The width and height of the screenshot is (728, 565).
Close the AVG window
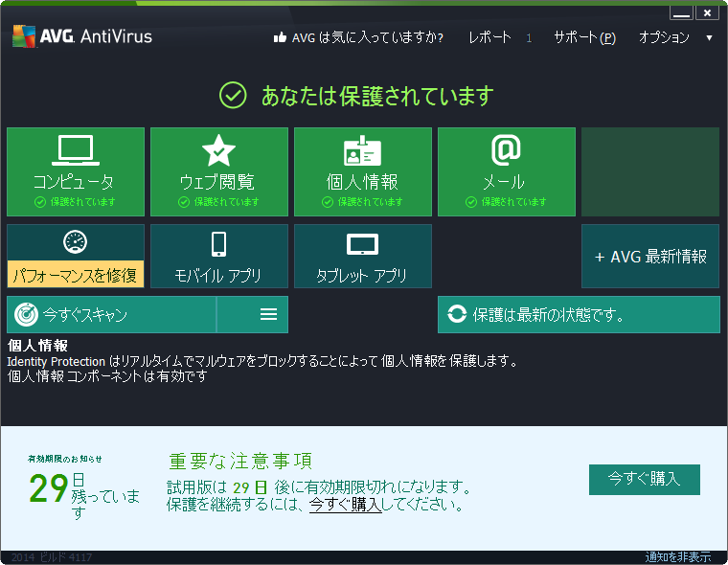tap(707, 13)
